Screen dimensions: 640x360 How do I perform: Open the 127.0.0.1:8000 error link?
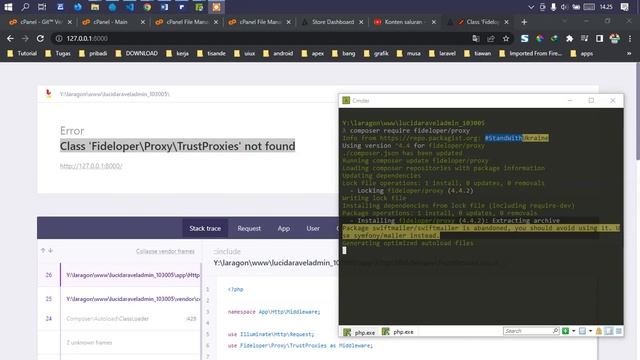pyautogui.click(x=91, y=166)
